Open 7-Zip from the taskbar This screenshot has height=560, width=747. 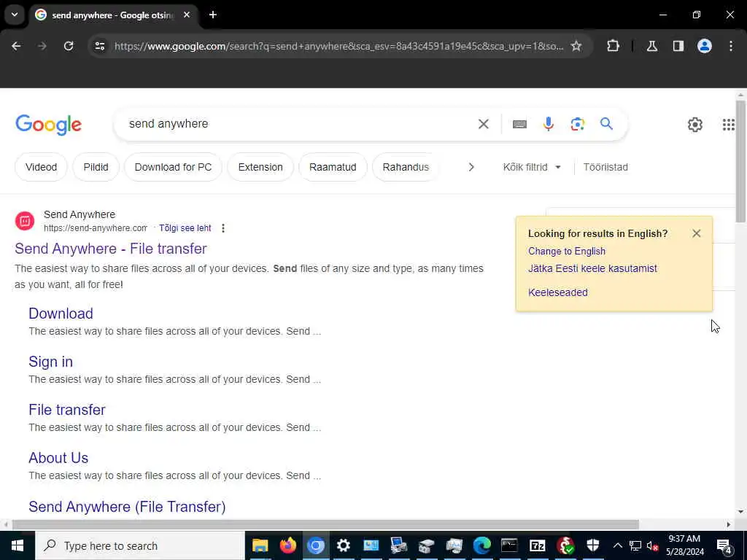click(x=538, y=545)
